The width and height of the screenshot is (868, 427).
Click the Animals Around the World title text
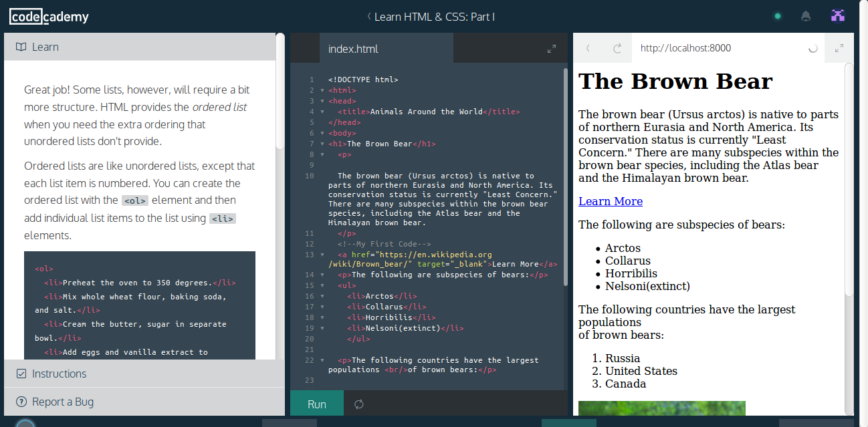click(x=426, y=112)
